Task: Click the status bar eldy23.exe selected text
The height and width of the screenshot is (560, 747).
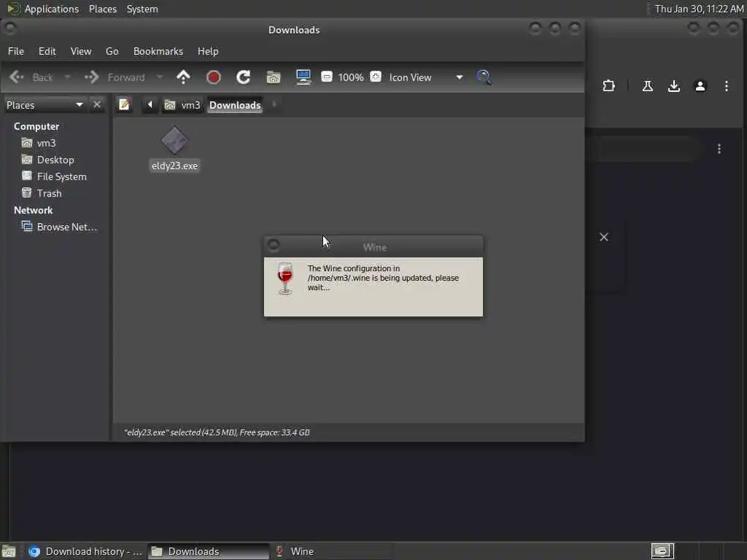Action: 217,432
